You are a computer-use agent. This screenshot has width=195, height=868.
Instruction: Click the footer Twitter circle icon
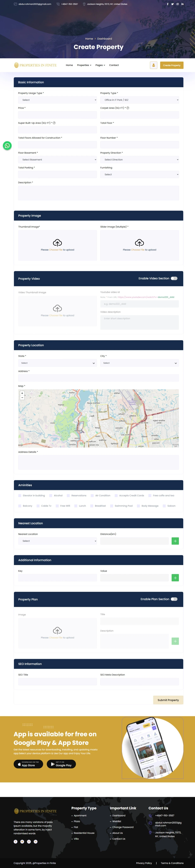click(22, 841)
